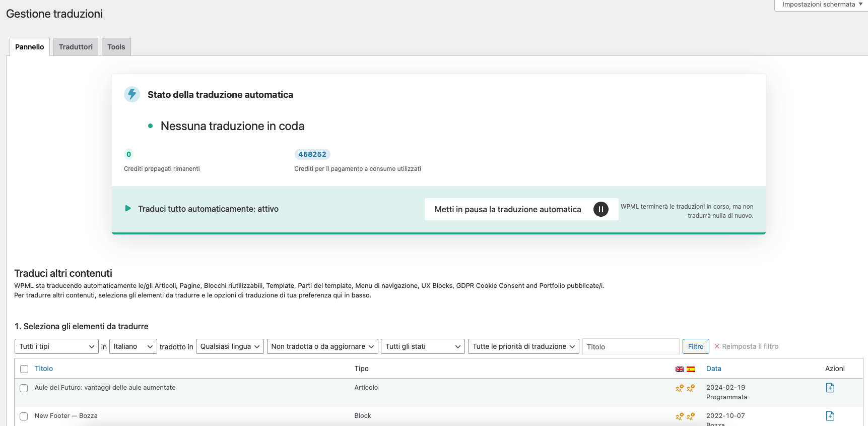This screenshot has width=868, height=426.
Task: Click into the Titolo search field
Action: coord(630,347)
